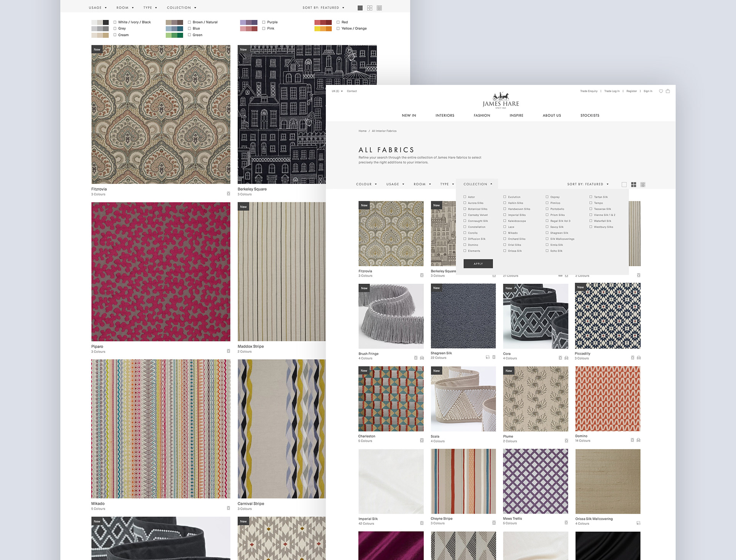Tick the Osprey collection checkbox
This screenshot has width=736, height=560.
coord(547,197)
